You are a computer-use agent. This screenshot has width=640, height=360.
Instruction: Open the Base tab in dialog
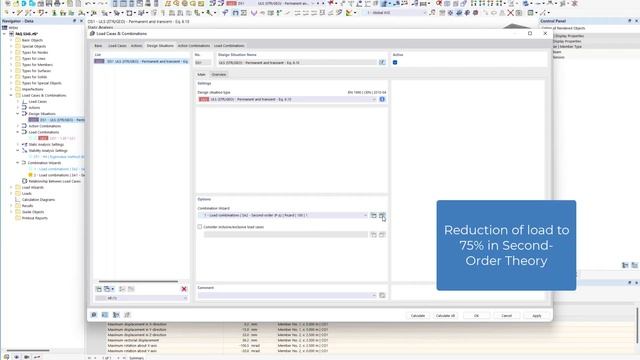(98, 46)
